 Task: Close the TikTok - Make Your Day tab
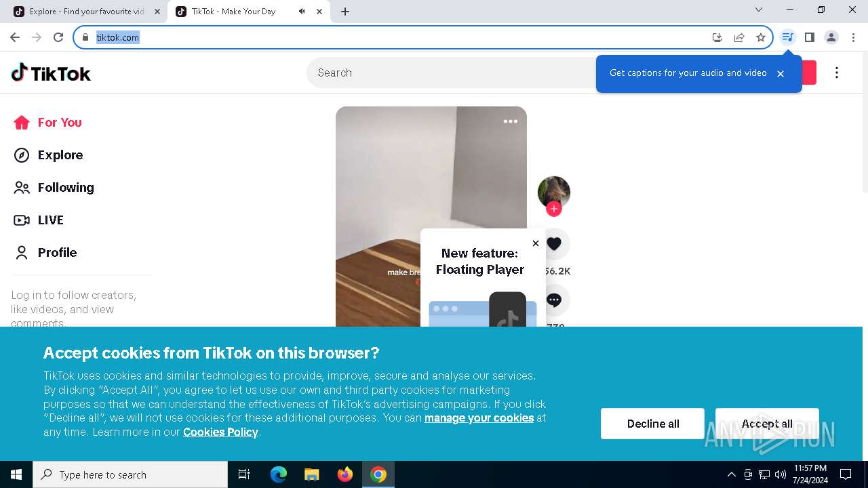[319, 12]
